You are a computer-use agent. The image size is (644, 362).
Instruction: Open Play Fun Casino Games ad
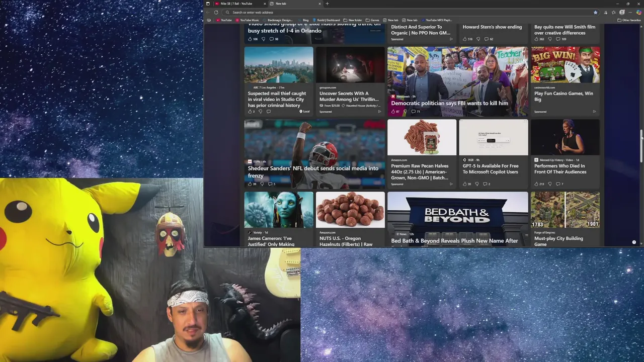(x=563, y=96)
